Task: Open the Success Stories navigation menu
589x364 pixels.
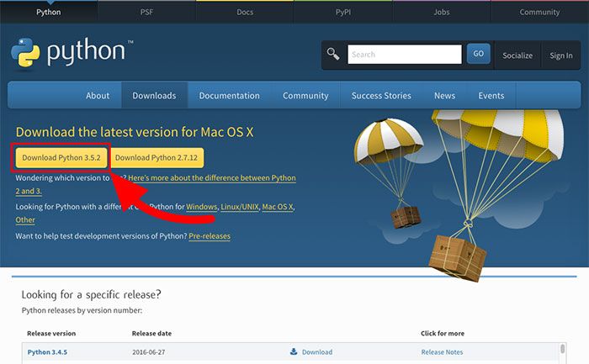Action: pyautogui.click(x=381, y=96)
